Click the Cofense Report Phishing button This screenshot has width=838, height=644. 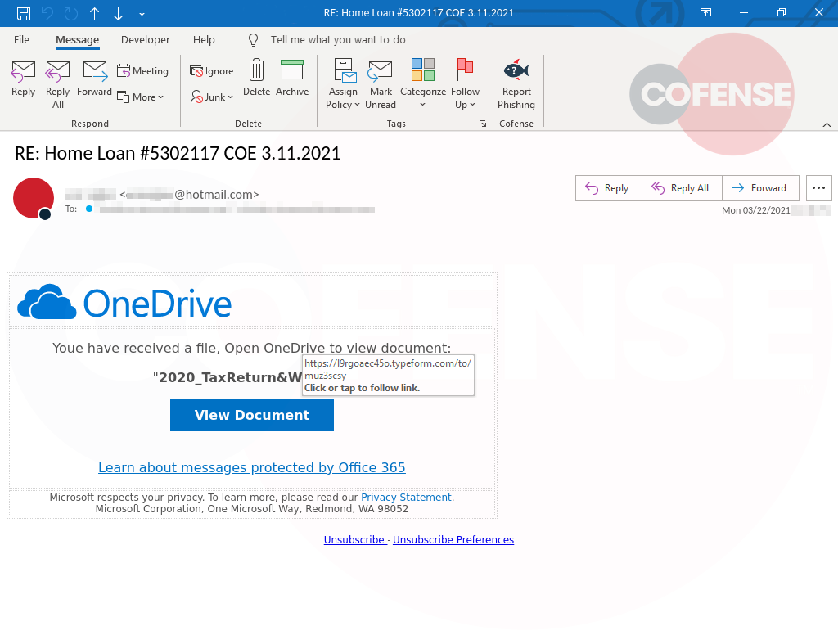click(516, 84)
